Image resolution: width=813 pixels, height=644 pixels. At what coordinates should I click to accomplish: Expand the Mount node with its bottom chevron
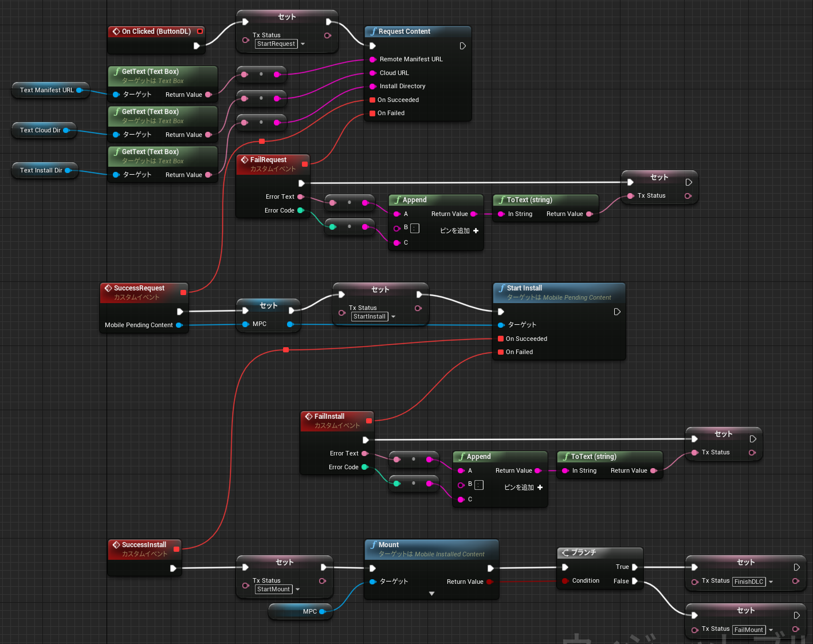431,594
